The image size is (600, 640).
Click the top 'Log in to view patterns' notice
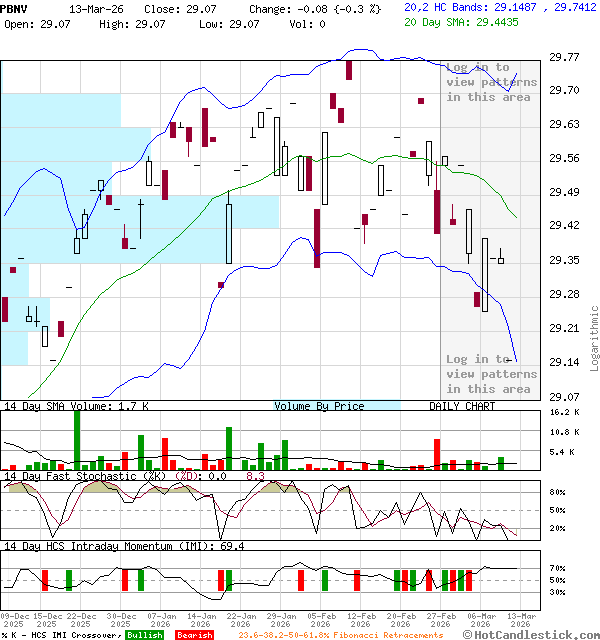click(488, 82)
